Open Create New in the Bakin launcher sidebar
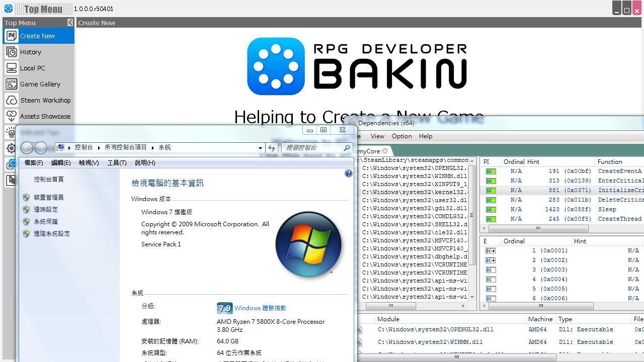Image resolution: width=644 pixels, height=362 pixels. coord(38,36)
